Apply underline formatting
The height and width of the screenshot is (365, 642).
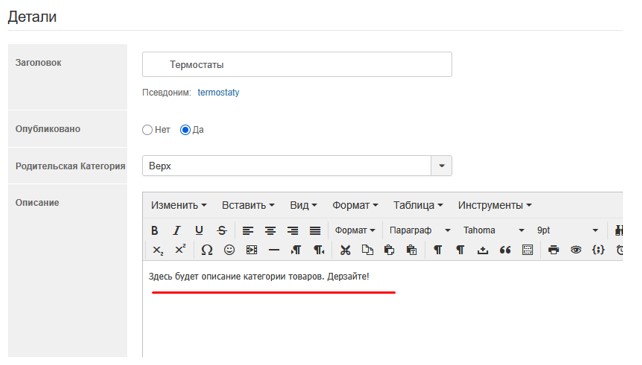(199, 231)
